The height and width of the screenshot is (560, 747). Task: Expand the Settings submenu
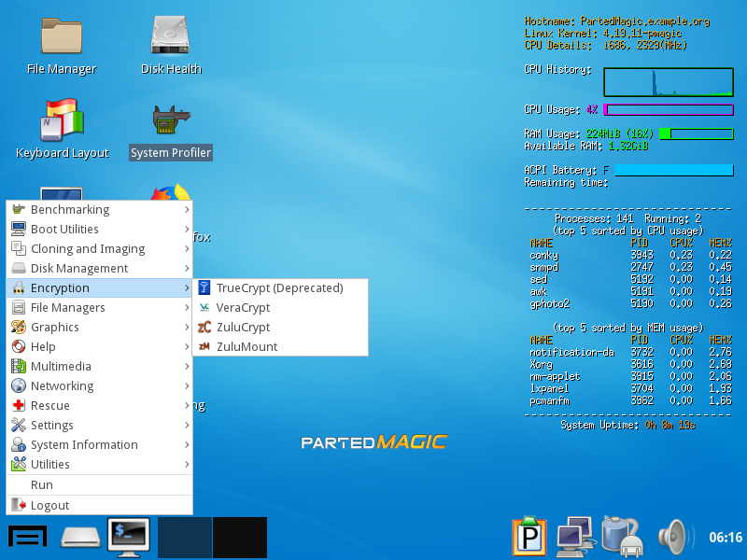point(99,426)
